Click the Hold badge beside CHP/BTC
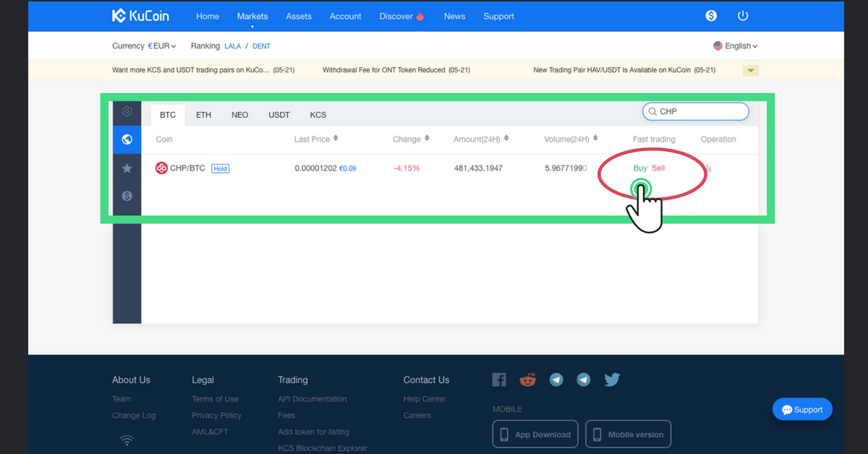Viewport: 868px width, 454px height. (x=220, y=168)
